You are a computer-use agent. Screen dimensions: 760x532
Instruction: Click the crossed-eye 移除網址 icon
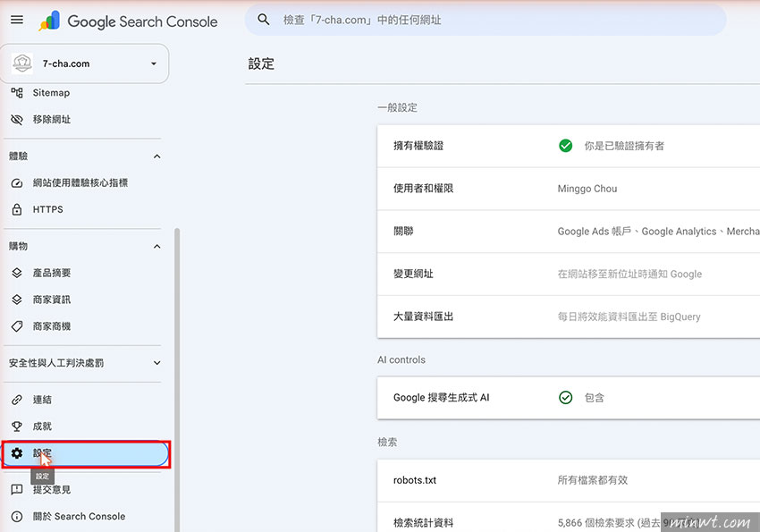(x=17, y=119)
